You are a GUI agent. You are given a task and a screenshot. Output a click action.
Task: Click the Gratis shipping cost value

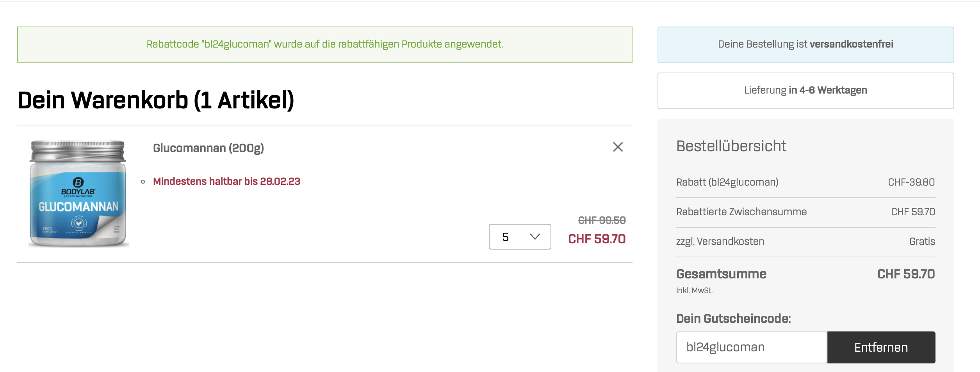(x=922, y=241)
